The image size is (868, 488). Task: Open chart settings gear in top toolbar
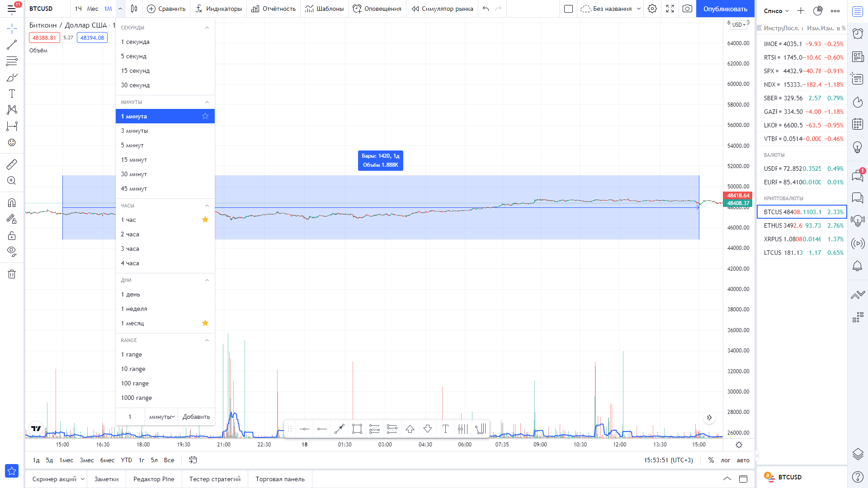[652, 9]
